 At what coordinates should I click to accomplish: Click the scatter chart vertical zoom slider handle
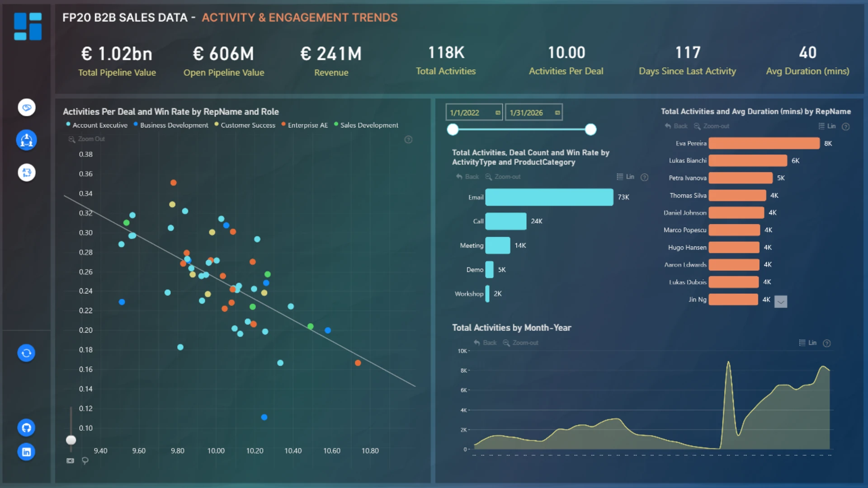[x=71, y=440]
